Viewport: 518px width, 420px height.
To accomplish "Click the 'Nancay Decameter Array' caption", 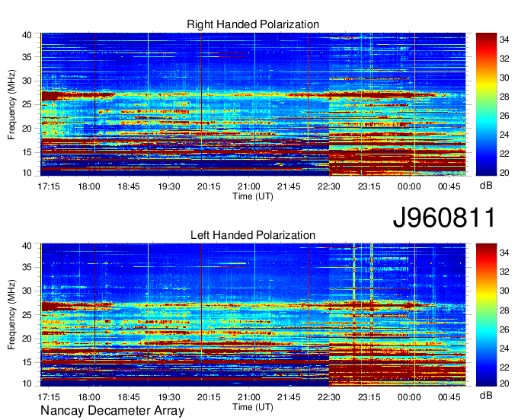I will click(112, 410).
